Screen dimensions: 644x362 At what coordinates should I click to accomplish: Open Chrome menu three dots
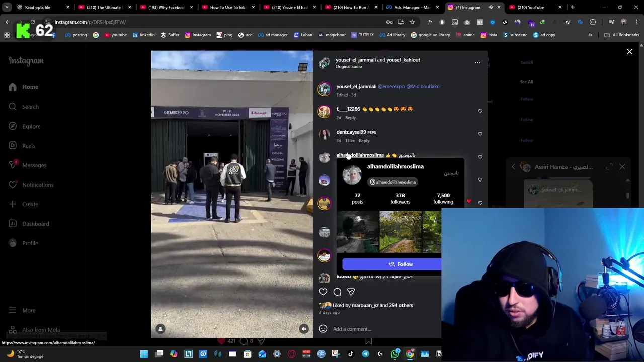[637, 22]
